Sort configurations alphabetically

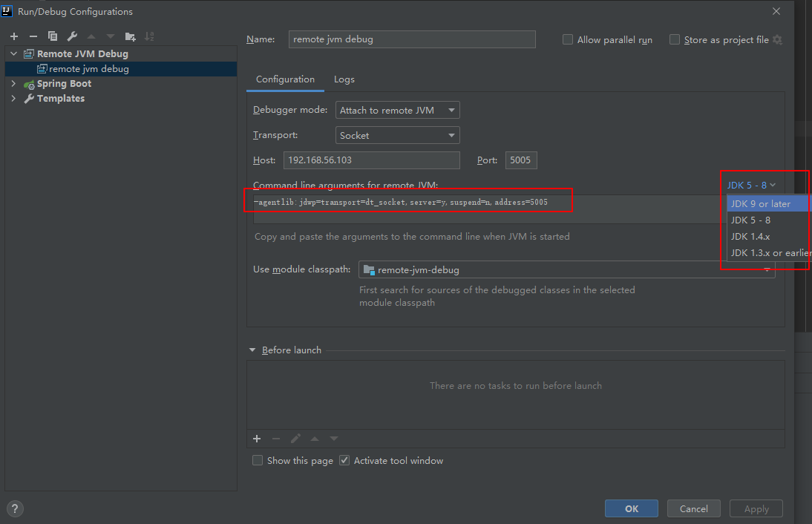coord(149,36)
